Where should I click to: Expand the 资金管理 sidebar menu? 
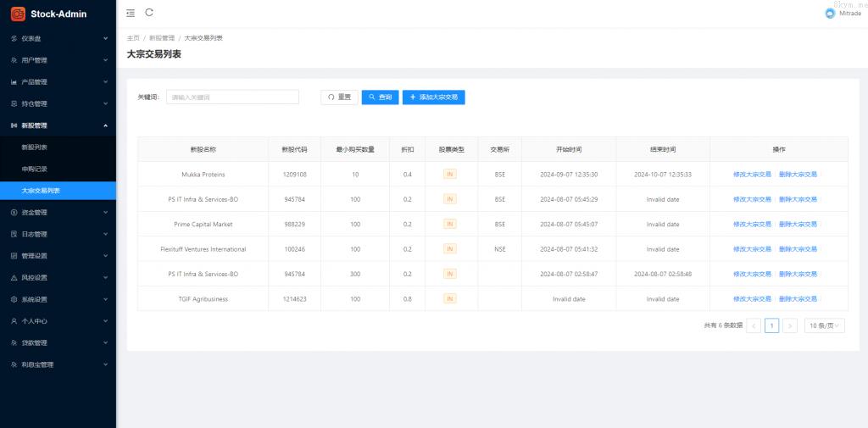(58, 212)
